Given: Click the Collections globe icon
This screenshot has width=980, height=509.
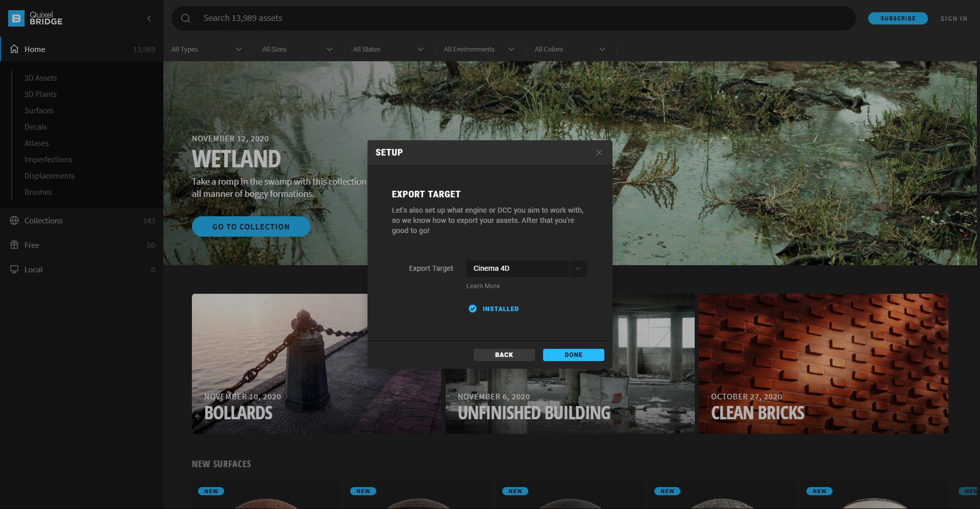Looking at the screenshot, I should (14, 220).
